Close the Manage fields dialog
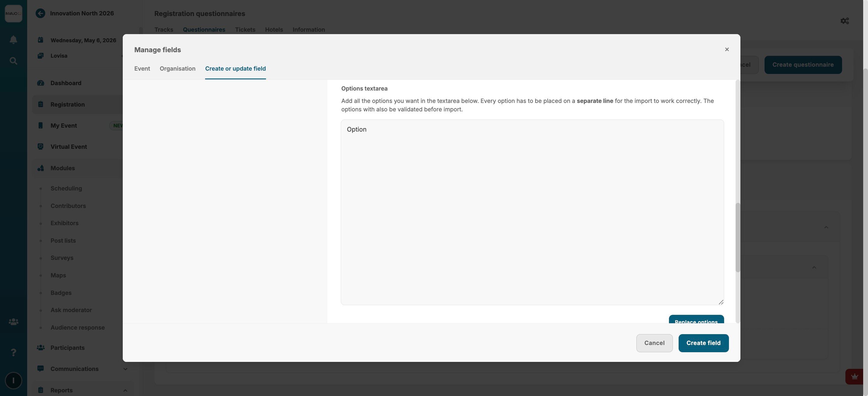The width and height of the screenshot is (868, 396). coord(727,49)
